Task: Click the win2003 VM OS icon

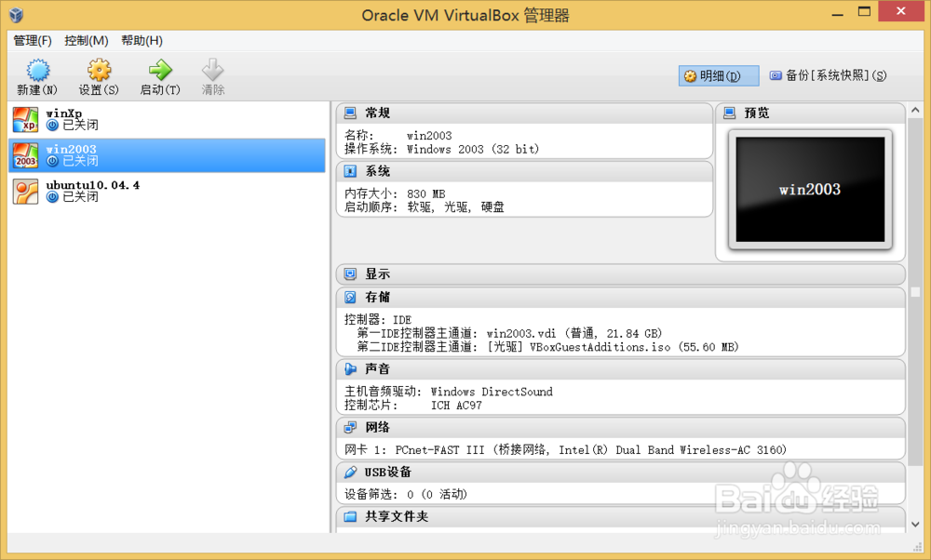Action: tap(25, 155)
